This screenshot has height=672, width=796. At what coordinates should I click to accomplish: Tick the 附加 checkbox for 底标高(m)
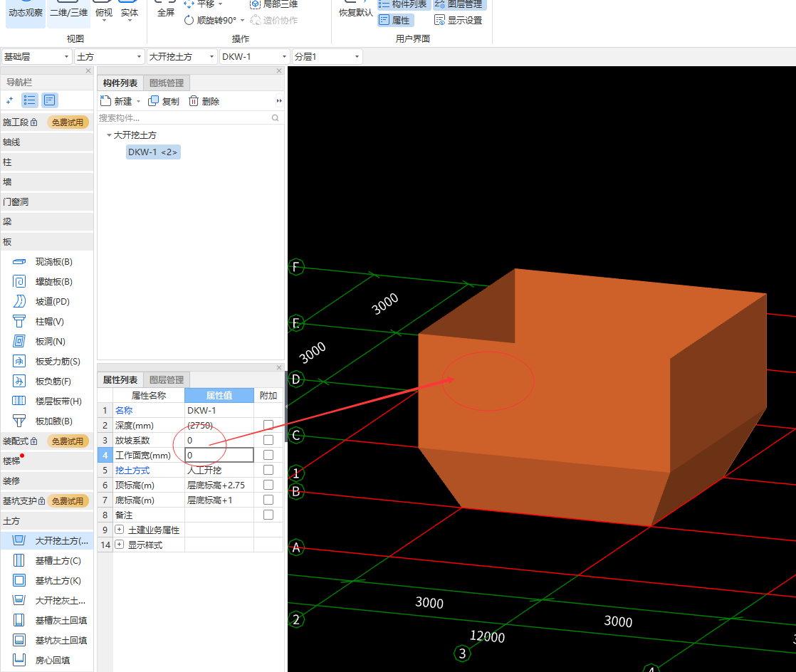tap(268, 500)
